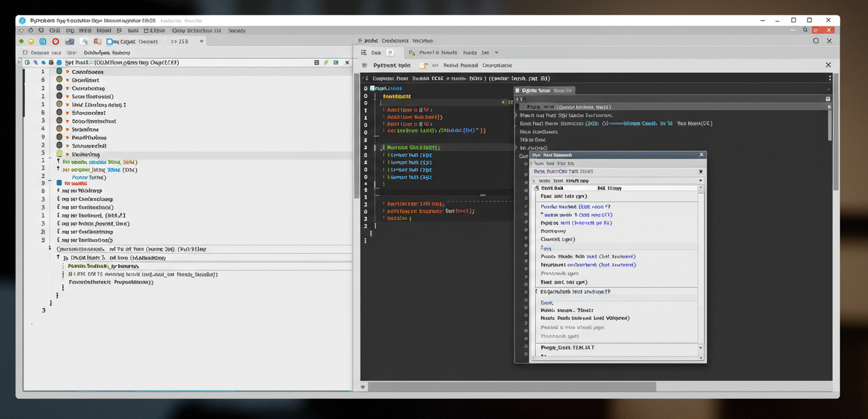868x419 pixels.
Task: Toggle the light green circle on highlighted tree row
Action: pos(59,154)
